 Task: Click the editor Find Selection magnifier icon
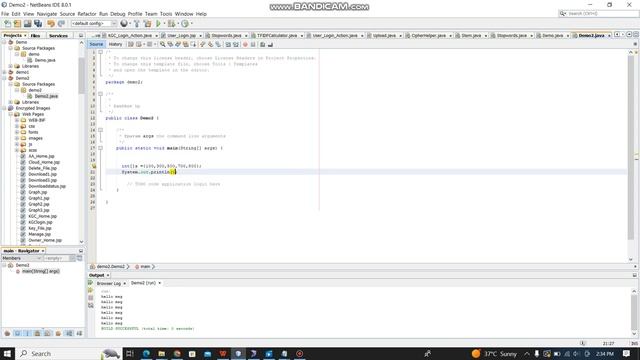click(x=162, y=44)
